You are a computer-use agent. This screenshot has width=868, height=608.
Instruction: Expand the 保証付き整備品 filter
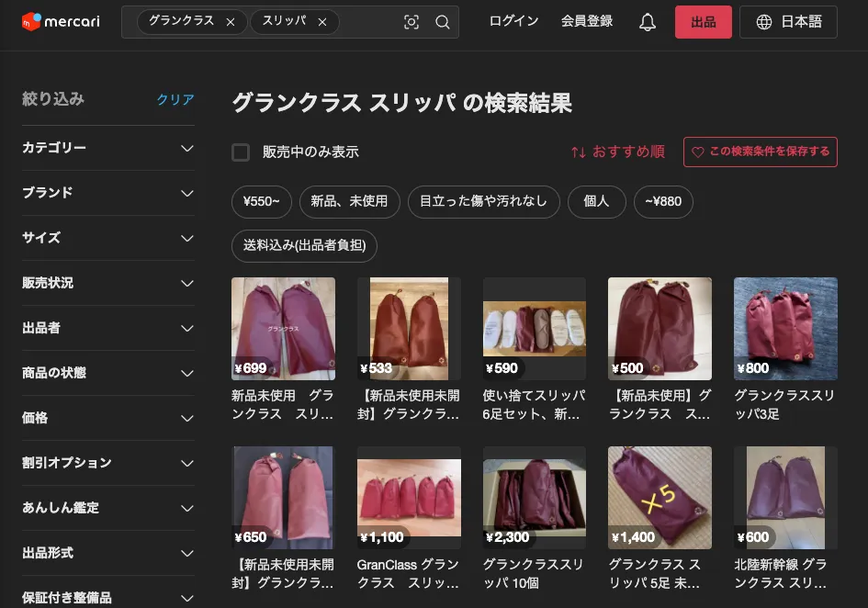(108, 598)
